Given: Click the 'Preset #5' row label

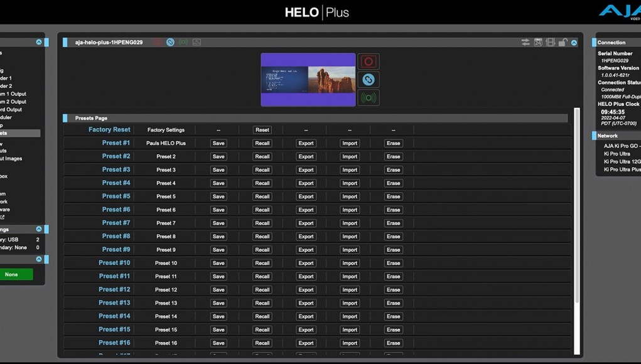Looking at the screenshot, I should 116,196.
